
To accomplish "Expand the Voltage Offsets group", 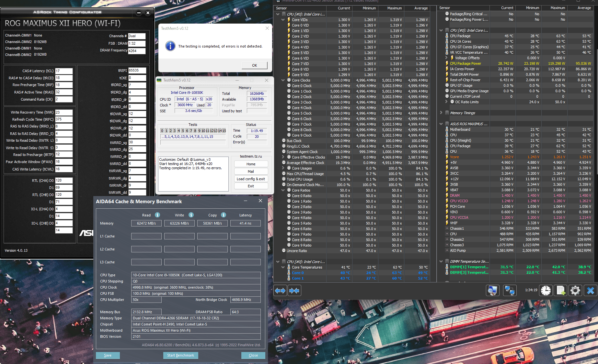I will pyautogui.click(x=446, y=58).
